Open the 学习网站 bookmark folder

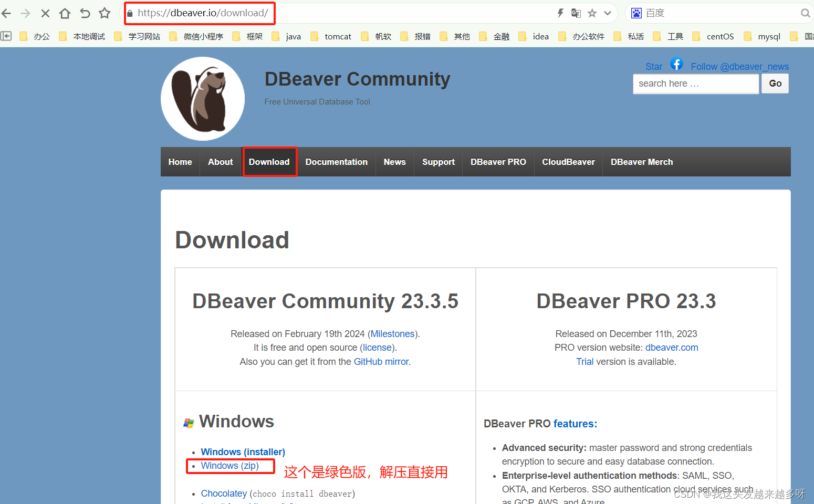pyautogui.click(x=137, y=36)
